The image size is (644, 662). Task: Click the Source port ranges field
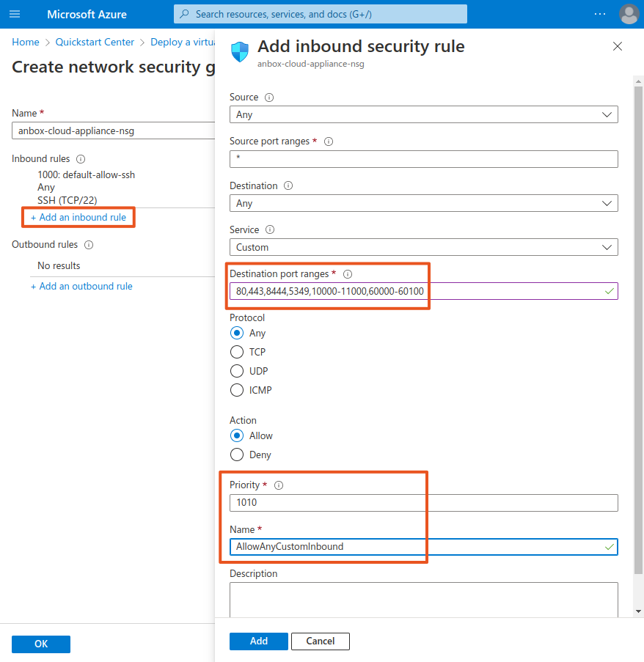tap(423, 159)
